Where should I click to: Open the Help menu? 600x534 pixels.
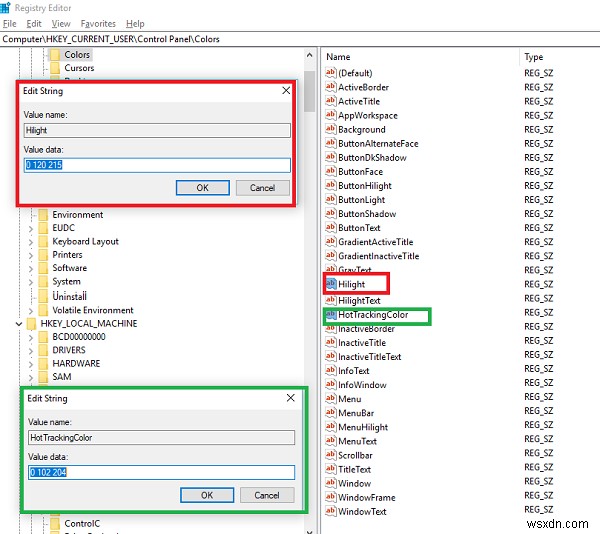click(x=135, y=24)
